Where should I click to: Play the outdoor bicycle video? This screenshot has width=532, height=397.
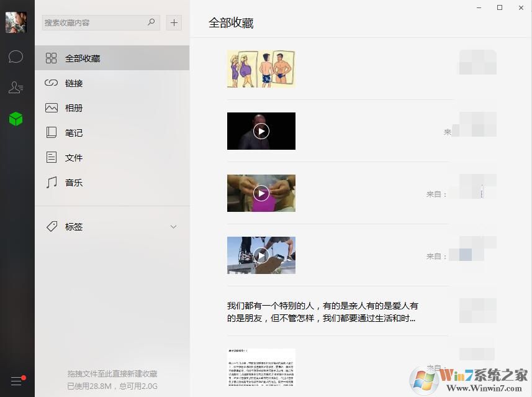[261, 255]
